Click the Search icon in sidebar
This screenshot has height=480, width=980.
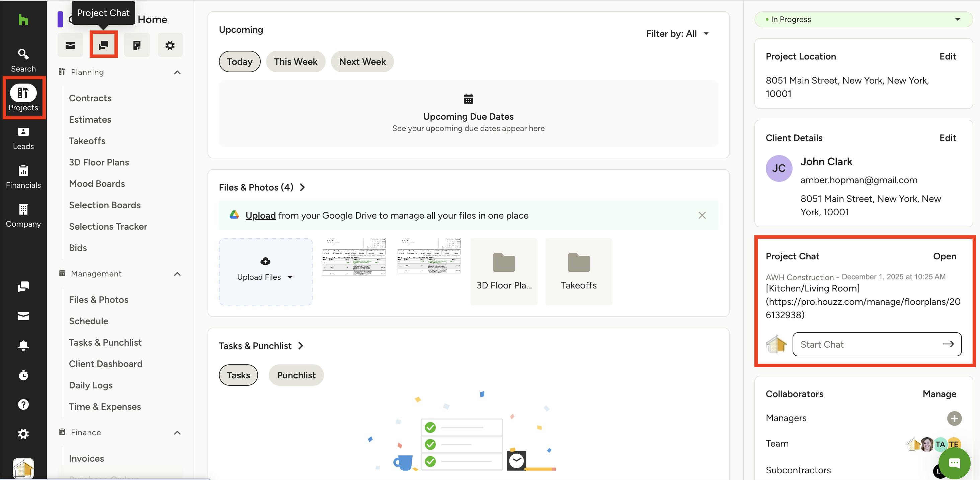[23, 60]
